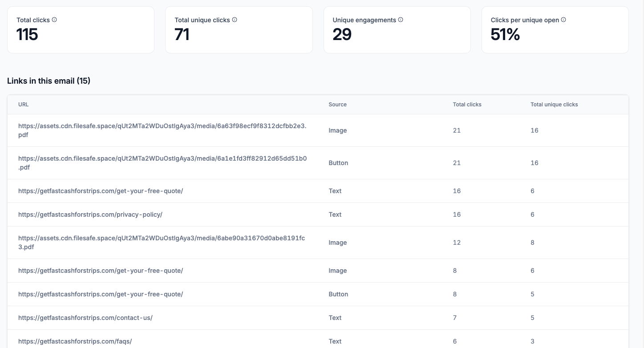Click info icon beside Clicks per unique open
This screenshot has height=348, width=644.
[x=563, y=20]
